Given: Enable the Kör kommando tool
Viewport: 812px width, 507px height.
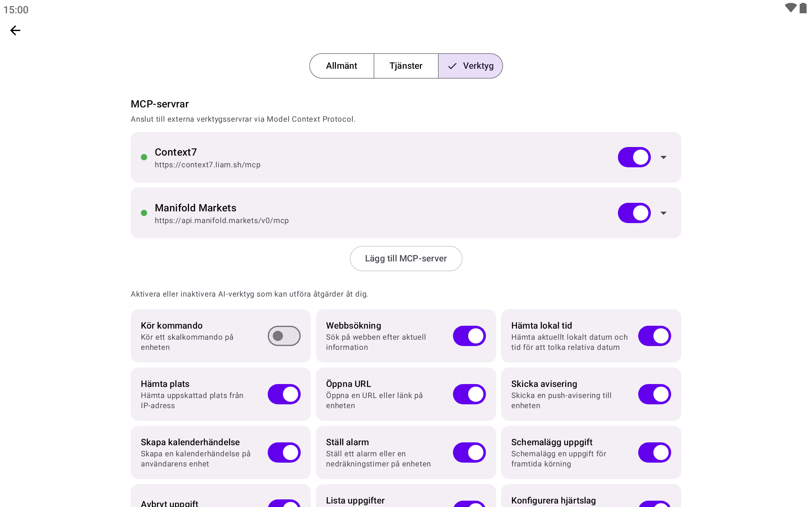Looking at the screenshot, I should tap(284, 336).
